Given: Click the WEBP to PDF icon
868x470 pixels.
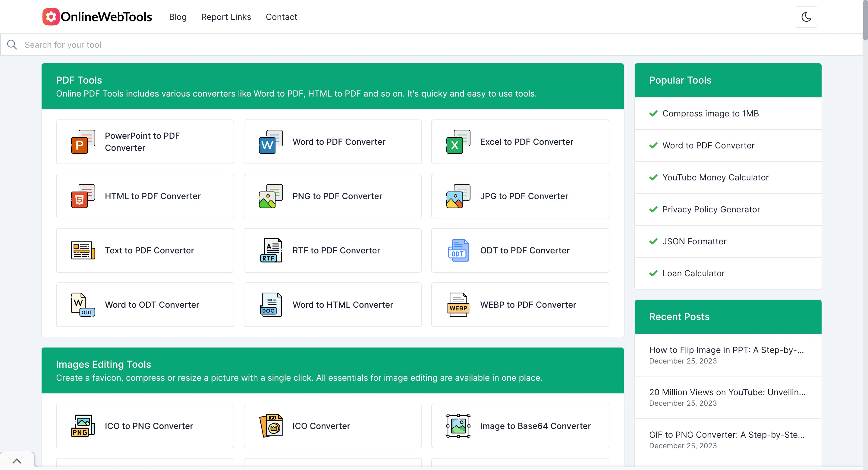Looking at the screenshot, I should (x=458, y=305).
